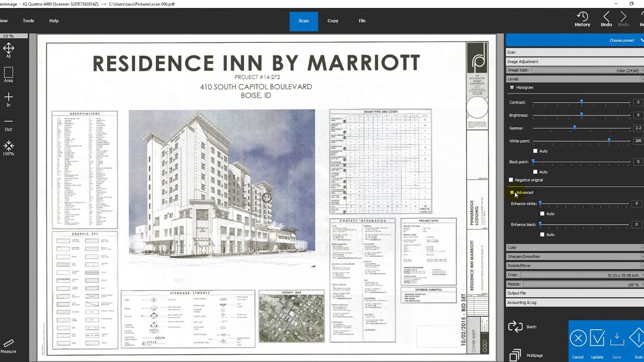Viewport: 644px width, 362px height.
Task: Click the White point slider handle
Action: [609, 141]
